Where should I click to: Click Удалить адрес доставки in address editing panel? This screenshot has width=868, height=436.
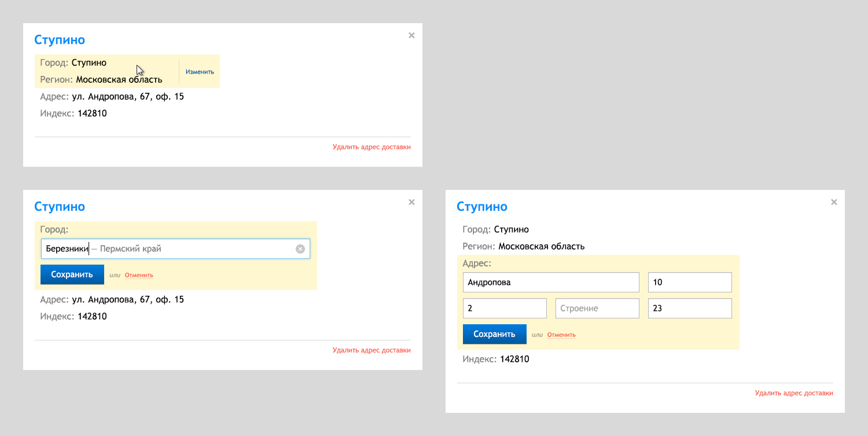[x=794, y=393]
